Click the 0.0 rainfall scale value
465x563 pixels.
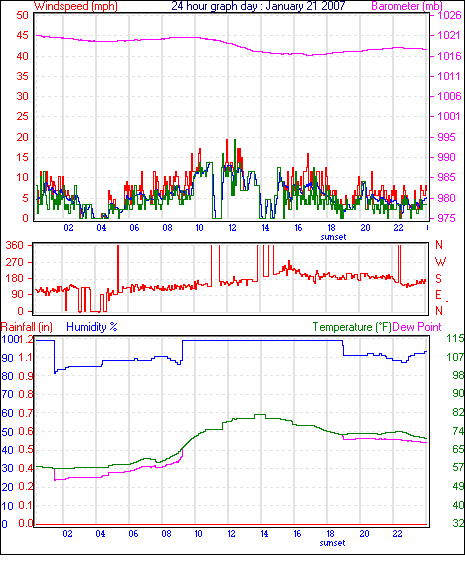pyautogui.click(x=25, y=523)
